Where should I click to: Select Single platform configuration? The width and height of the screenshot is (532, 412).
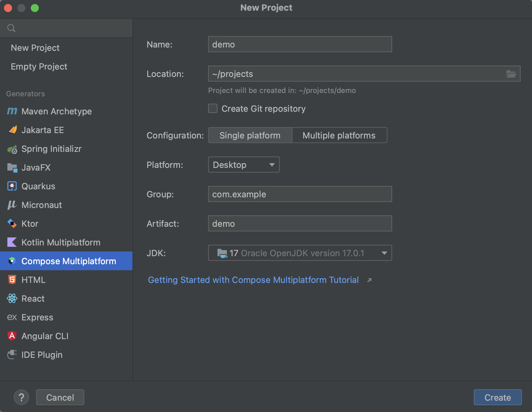[250, 135]
